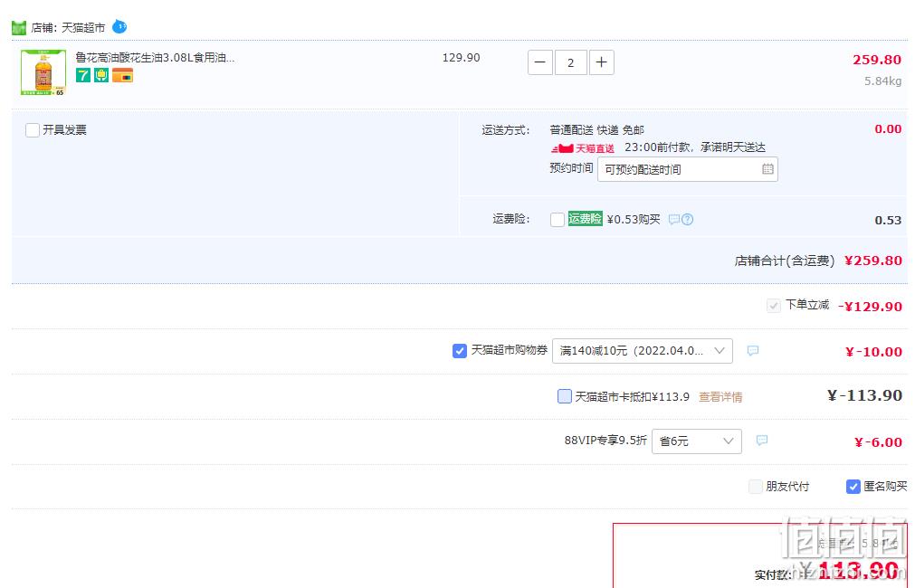
Task: Decrease product quantity with minus button
Action: (x=539, y=62)
